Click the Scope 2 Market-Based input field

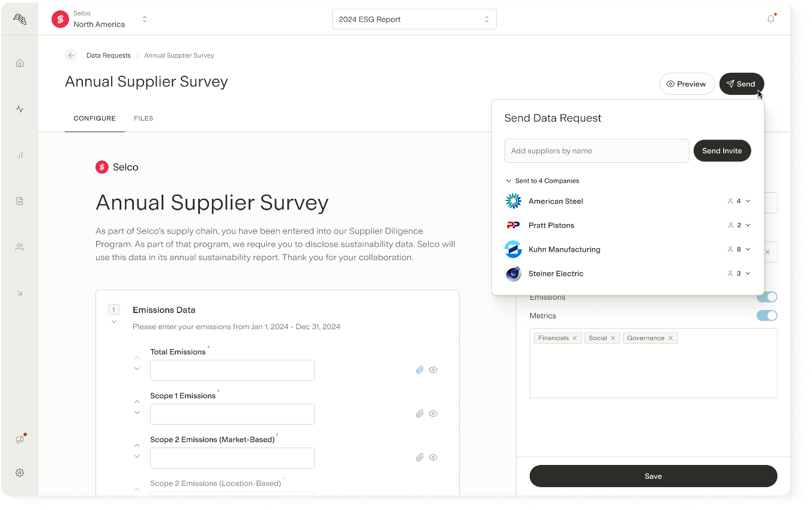pyautogui.click(x=232, y=458)
